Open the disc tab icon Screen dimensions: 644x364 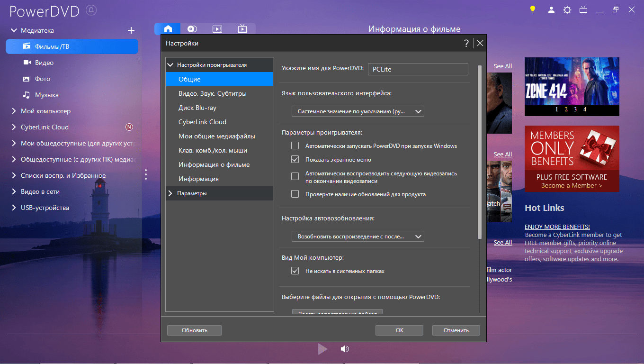[x=192, y=29]
